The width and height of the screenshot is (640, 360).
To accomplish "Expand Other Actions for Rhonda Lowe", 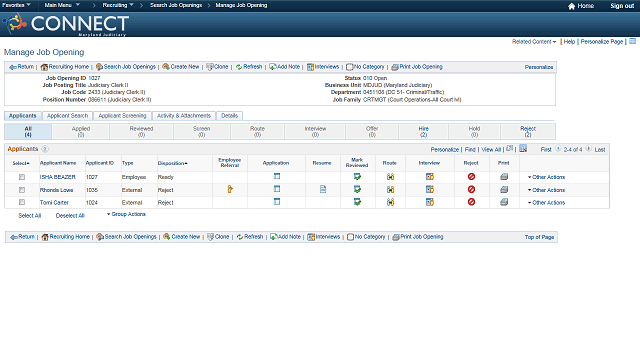I will coord(547,190).
